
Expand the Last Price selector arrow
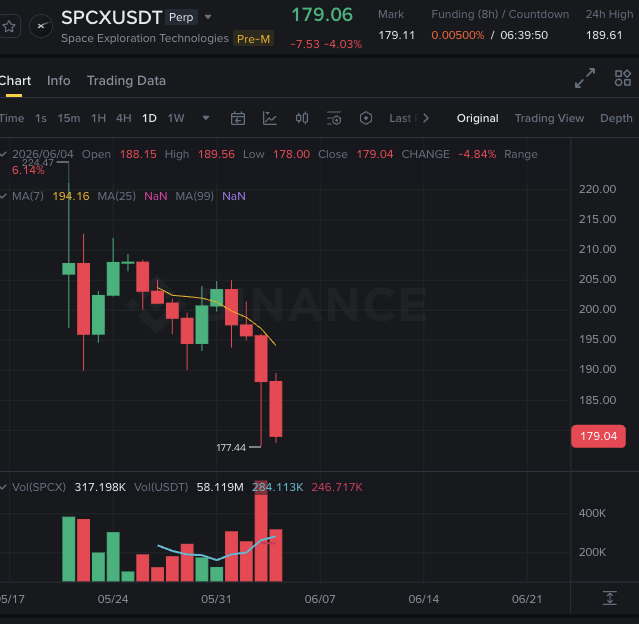coord(425,118)
